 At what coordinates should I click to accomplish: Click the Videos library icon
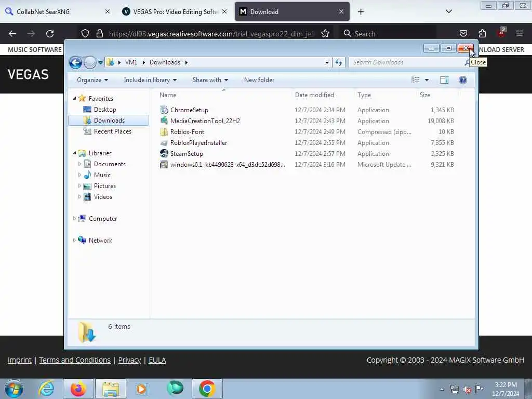pos(87,197)
